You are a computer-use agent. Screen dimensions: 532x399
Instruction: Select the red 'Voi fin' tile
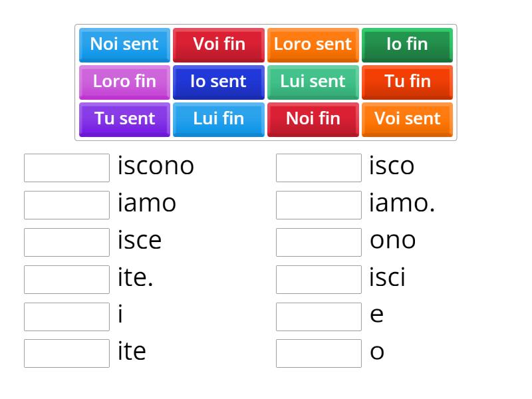(x=218, y=45)
